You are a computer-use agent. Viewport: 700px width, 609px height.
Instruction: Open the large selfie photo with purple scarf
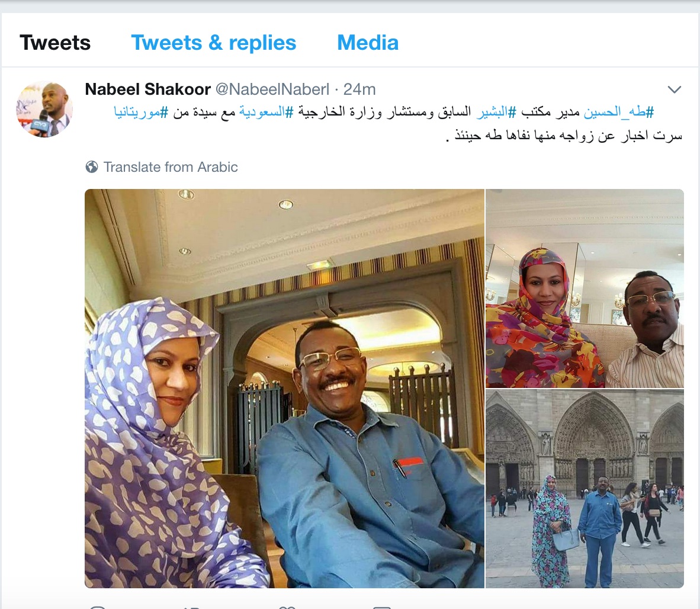[284, 389]
